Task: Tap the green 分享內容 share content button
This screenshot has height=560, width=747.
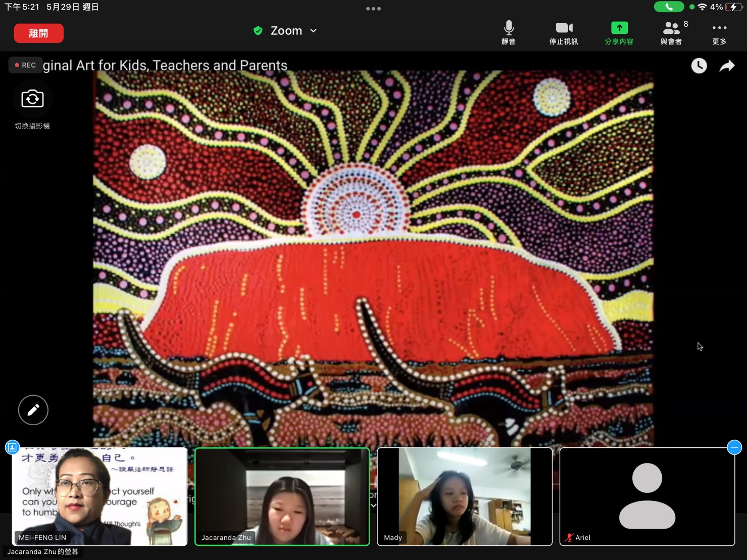Action: [x=619, y=33]
